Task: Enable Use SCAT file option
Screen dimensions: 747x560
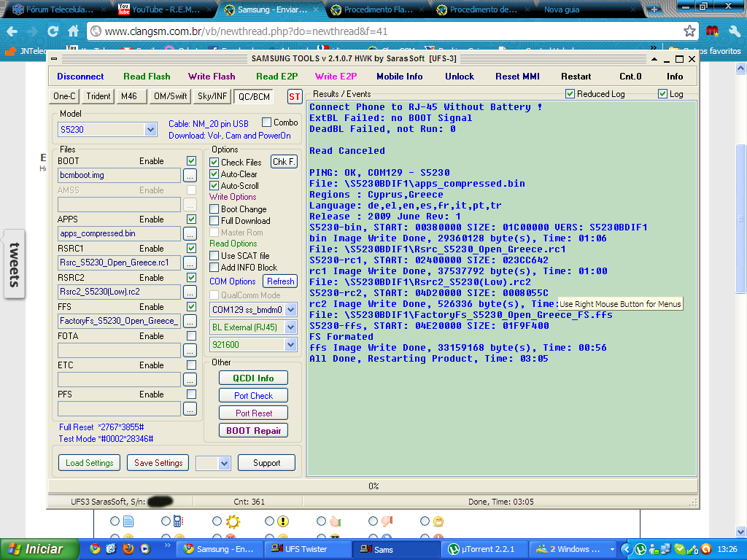Action: click(x=214, y=256)
